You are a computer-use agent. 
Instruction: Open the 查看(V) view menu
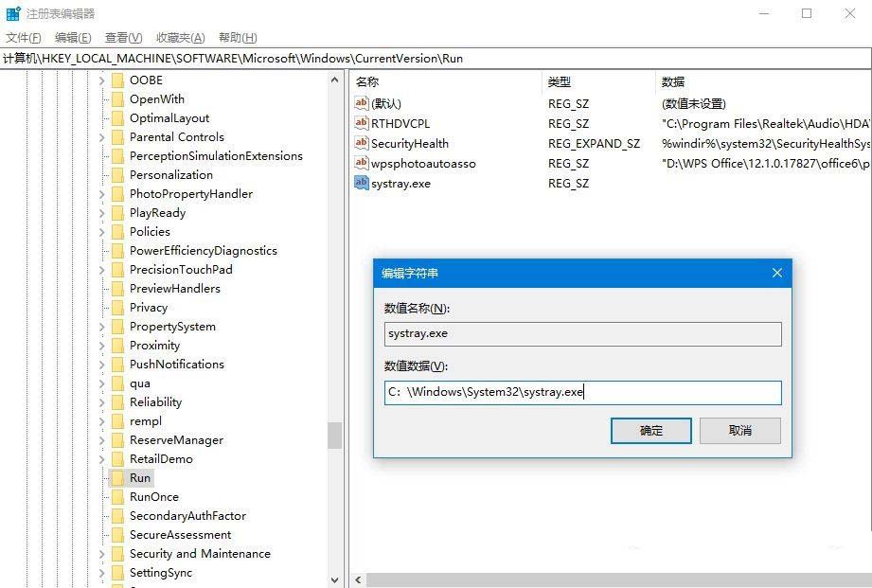tap(123, 37)
